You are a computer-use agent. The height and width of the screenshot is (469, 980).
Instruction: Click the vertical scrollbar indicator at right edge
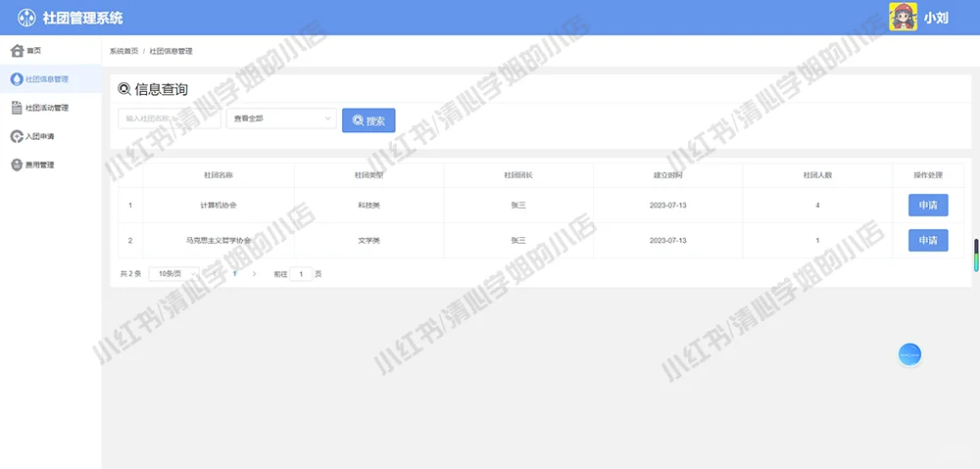(976, 255)
